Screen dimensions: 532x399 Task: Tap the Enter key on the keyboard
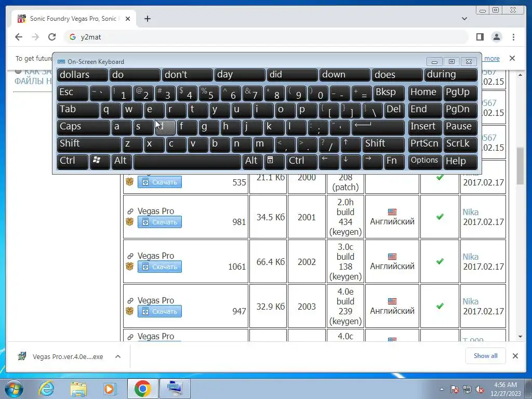(378, 127)
